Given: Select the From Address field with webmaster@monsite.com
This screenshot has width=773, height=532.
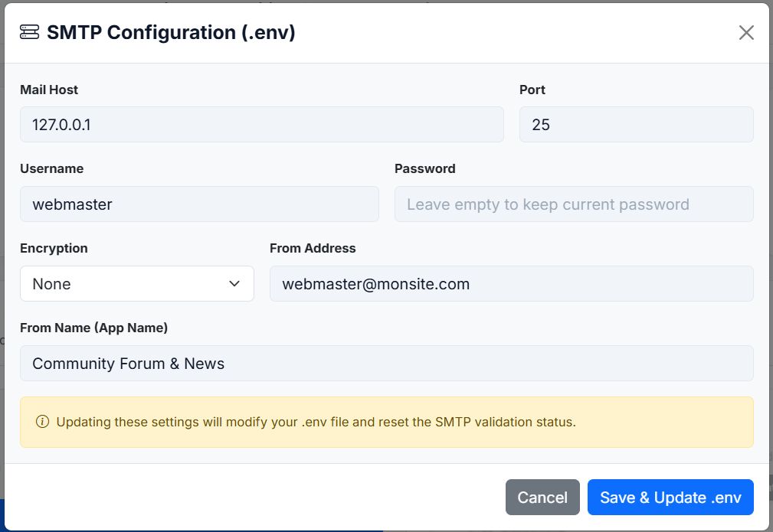Looking at the screenshot, I should [x=511, y=283].
